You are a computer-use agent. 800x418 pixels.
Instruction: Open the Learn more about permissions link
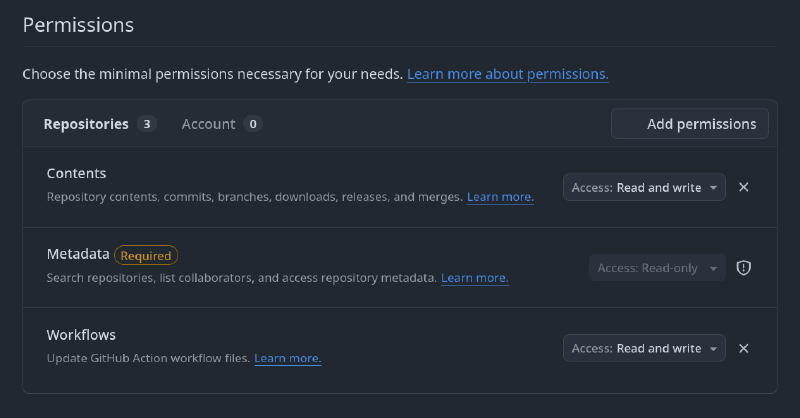pyautogui.click(x=508, y=74)
